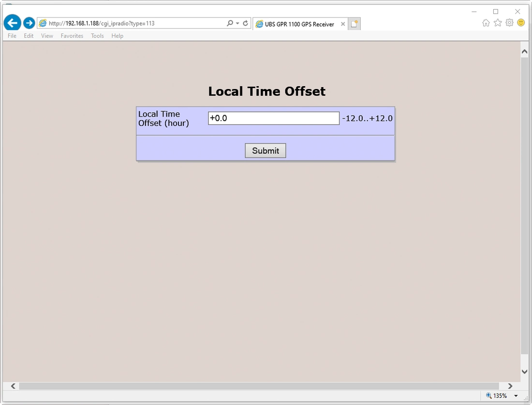Image resolution: width=532 pixels, height=405 pixels.
Task: Focus the Local Time Offset input field
Action: 273,118
